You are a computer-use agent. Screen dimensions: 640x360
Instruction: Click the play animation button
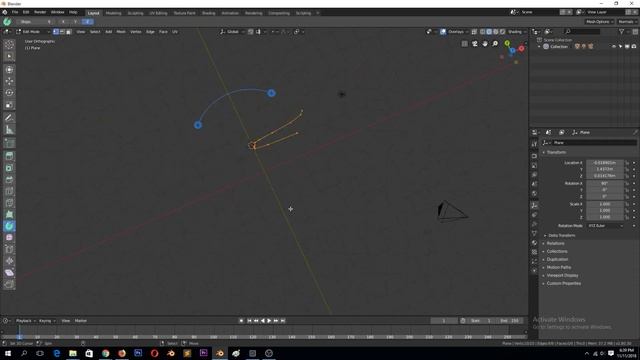point(269,321)
